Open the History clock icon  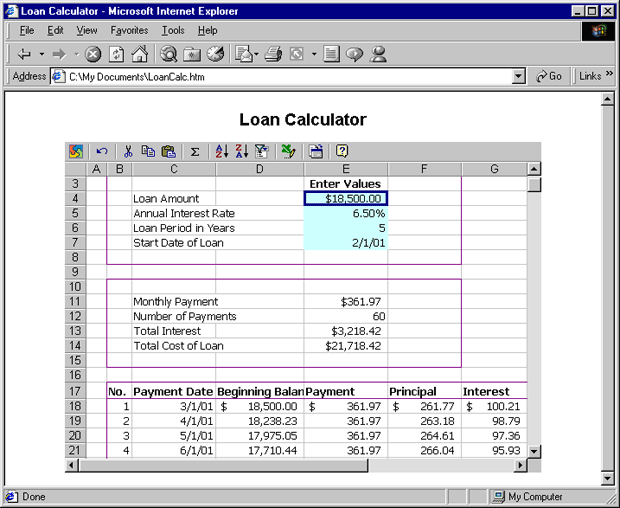215,54
